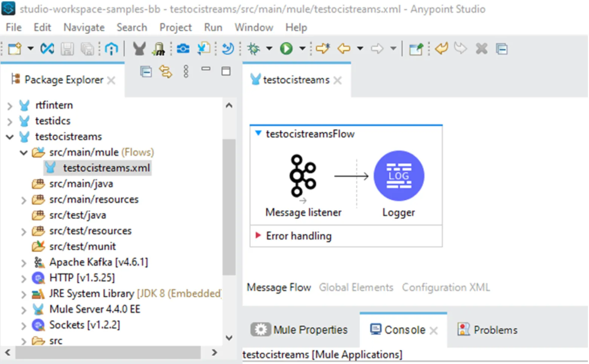Click the import document toolbar icon
The height and width of the screenshot is (364, 589).
click(204, 49)
